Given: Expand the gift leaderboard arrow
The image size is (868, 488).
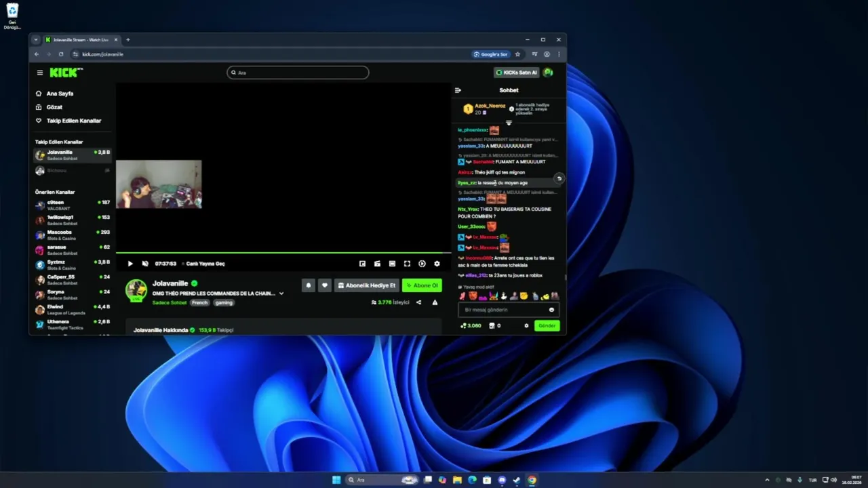Looking at the screenshot, I should (509, 123).
